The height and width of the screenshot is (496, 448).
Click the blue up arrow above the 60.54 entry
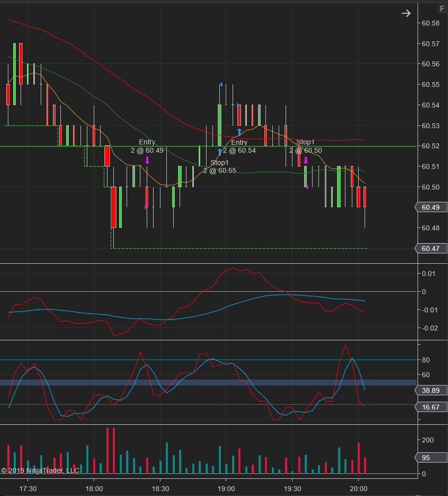coord(239,132)
